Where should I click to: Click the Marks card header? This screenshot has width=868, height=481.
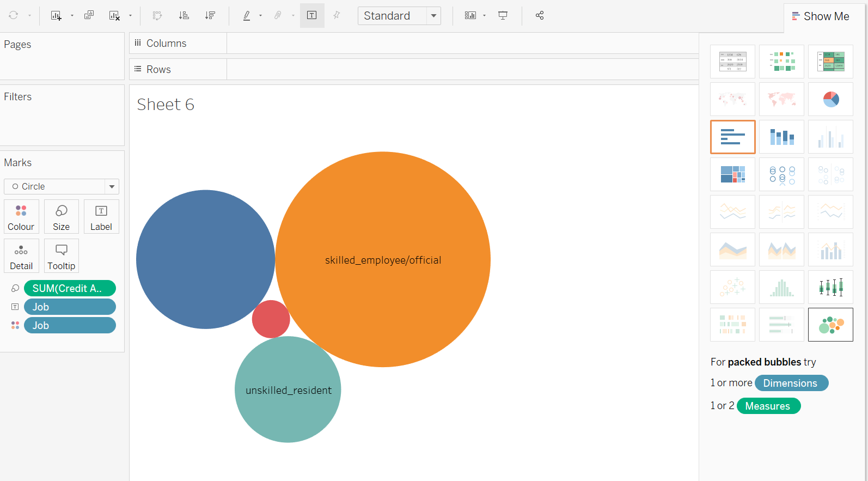[x=17, y=162]
